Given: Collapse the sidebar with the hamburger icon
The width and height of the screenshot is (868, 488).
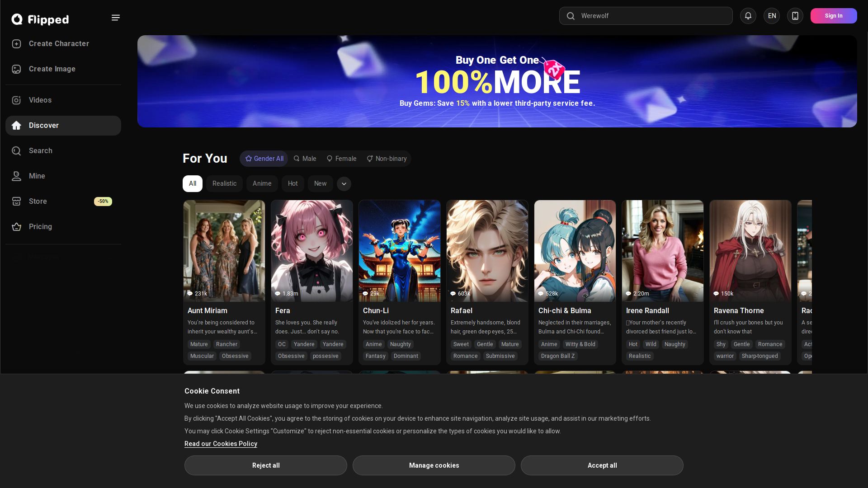Looking at the screenshot, I should 116,18.
